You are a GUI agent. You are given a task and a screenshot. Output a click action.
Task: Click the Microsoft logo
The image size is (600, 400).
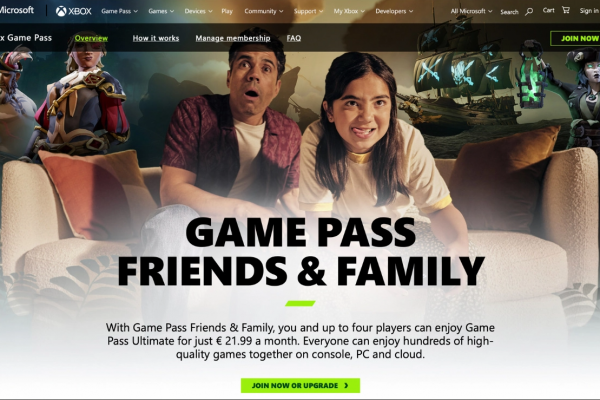click(16, 10)
